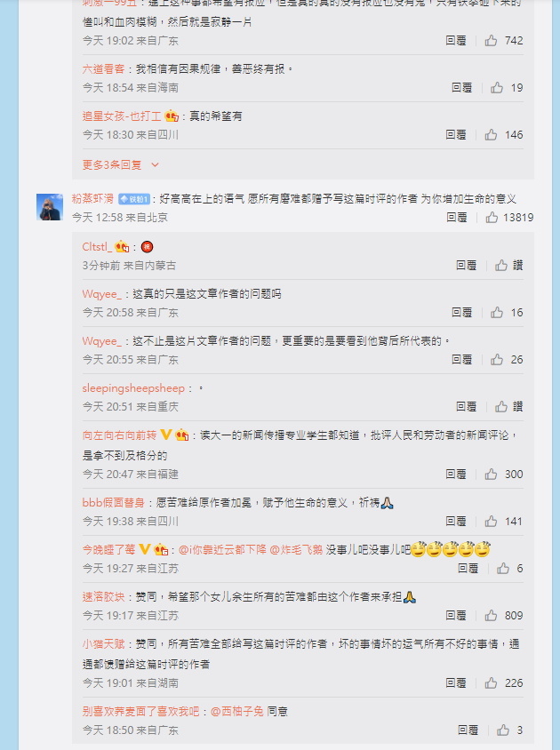The height and width of the screenshot is (750, 560).
Task: Like 今晚睡了莓's reply
Action: coord(509,568)
